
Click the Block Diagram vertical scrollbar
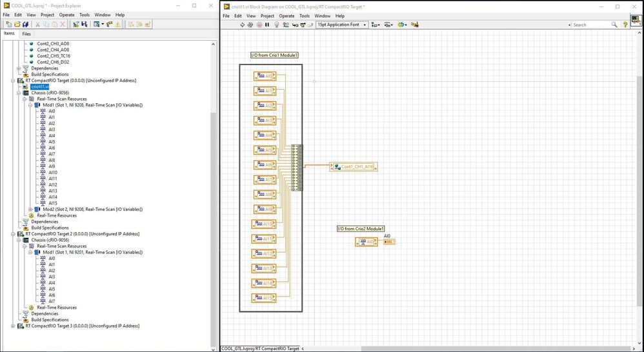(x=641, y=191)
